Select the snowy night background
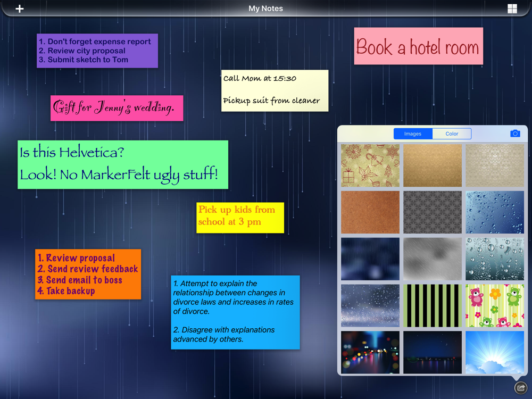532x399 pixels. [x=370, y=306]
